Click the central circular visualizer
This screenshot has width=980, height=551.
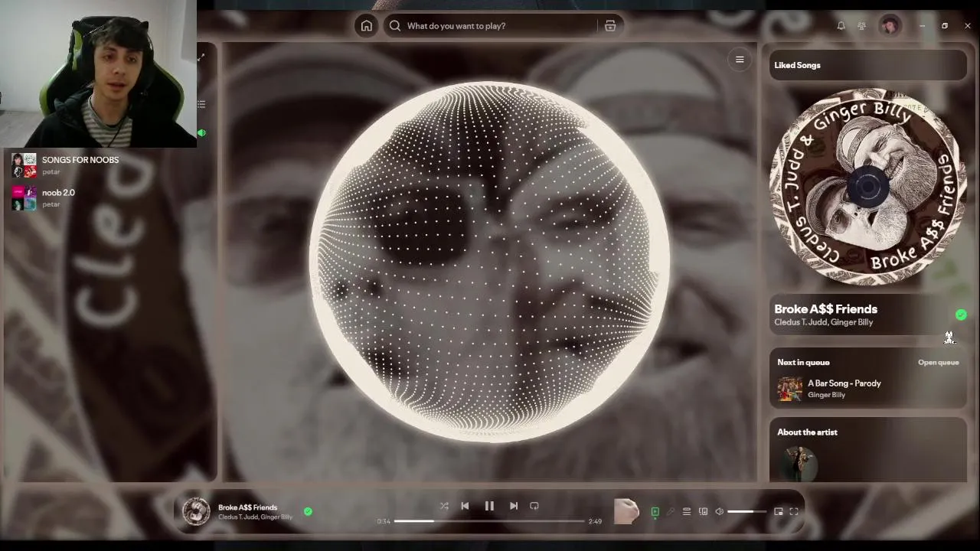490,262
